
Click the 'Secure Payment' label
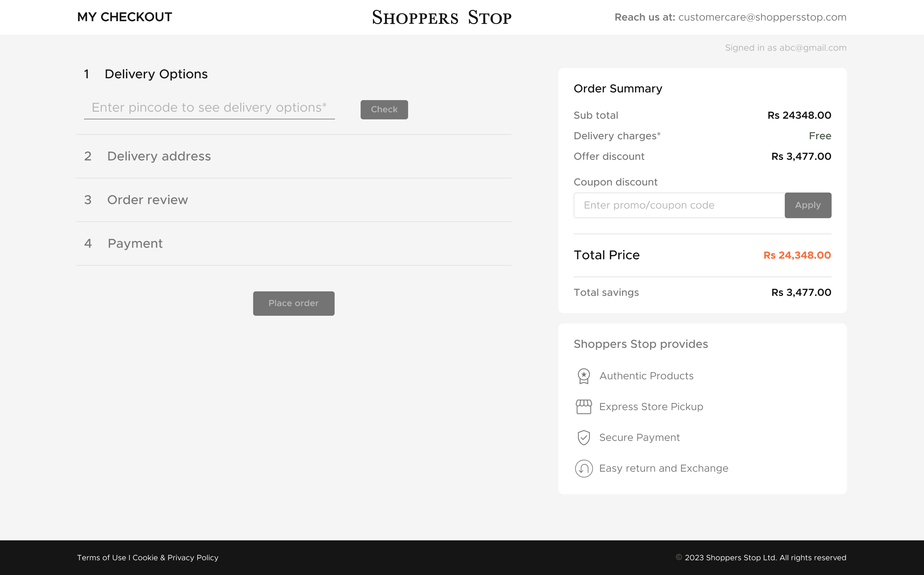[639, 438]
